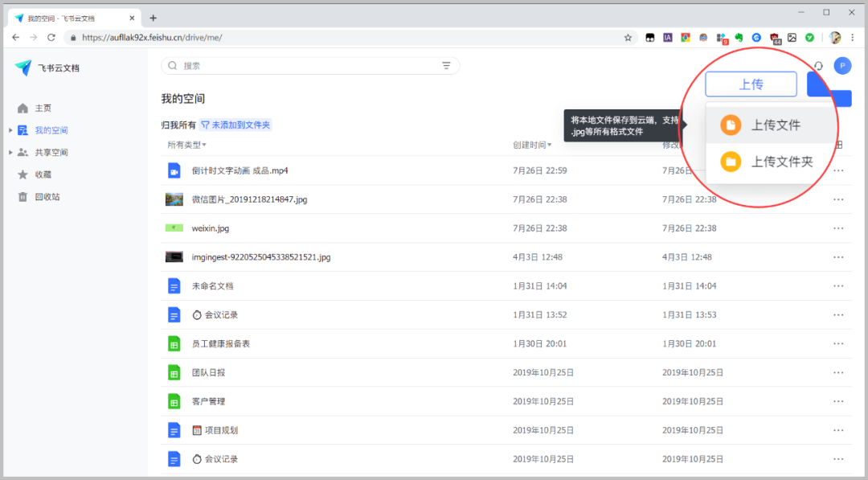Viewport: 868px width, 480px height.
Task: Open the 项目规划 document
Action: tap(215, 430)
